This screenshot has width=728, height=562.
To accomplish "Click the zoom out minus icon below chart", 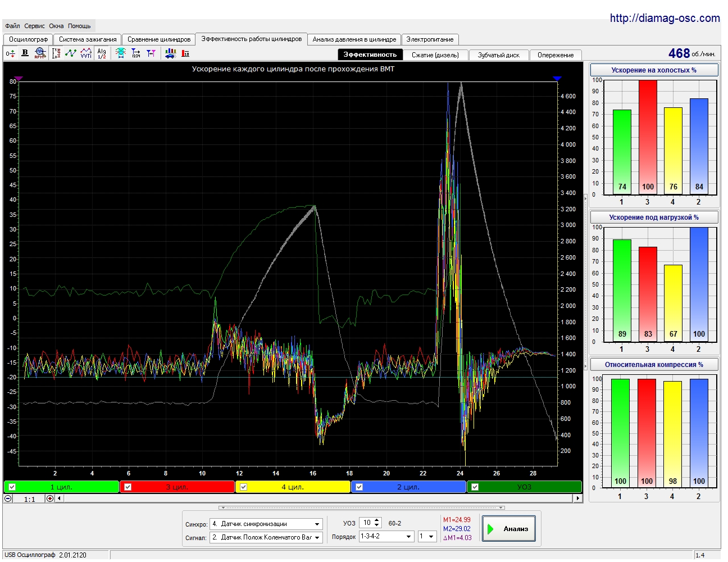I will click(x=8, y=498).
